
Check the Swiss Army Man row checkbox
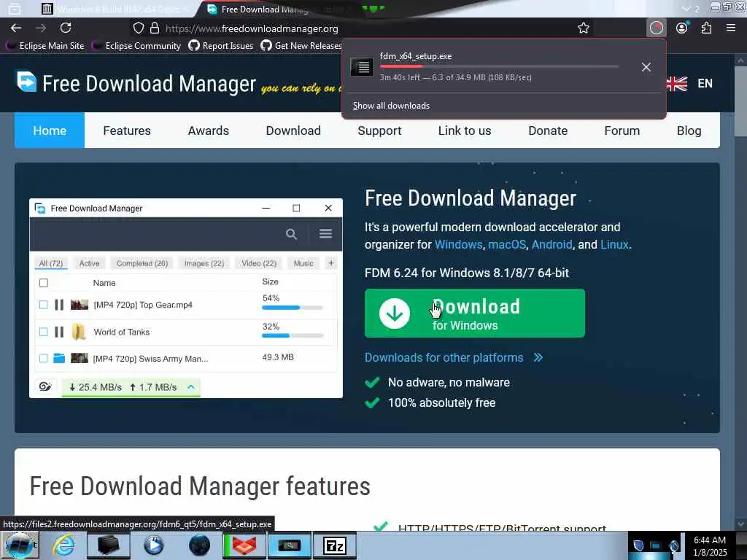43,358
